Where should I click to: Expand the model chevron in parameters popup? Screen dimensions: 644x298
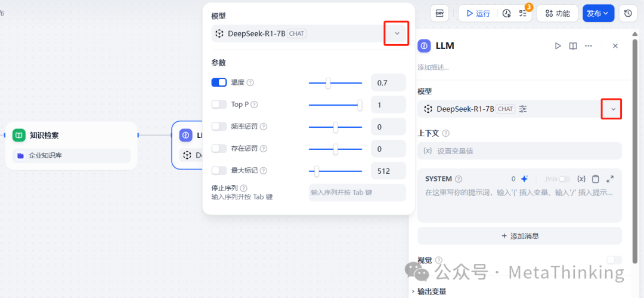click(397, 33)
